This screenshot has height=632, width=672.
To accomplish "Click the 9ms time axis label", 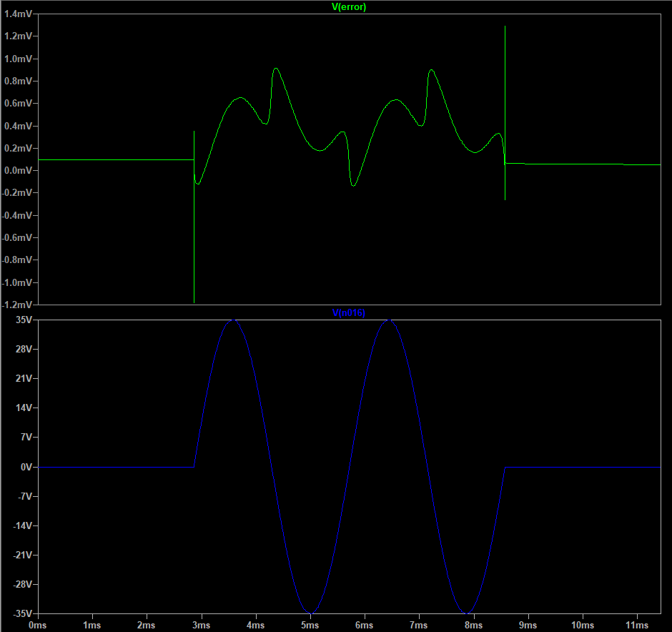I will point(528,626).
